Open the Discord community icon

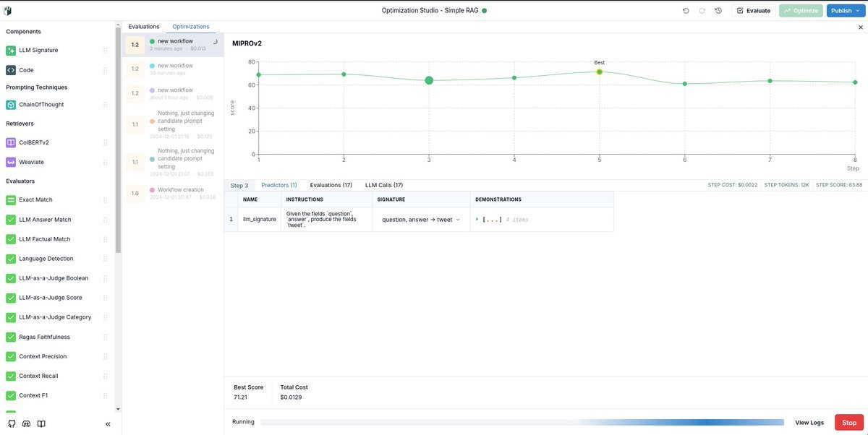[27, 423]
